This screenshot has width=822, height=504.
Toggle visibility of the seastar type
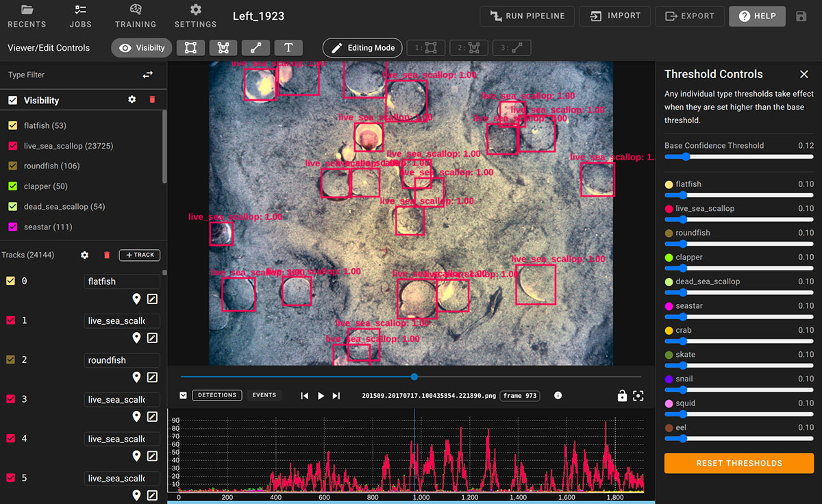pos(12,226)
